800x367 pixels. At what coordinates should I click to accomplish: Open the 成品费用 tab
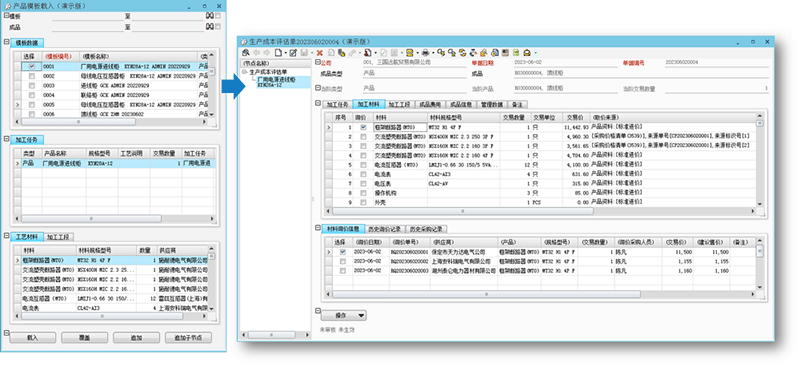(x=430, y=105)
